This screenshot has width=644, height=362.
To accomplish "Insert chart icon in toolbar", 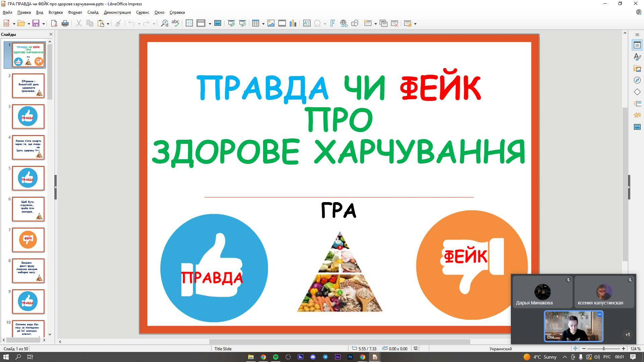I will (x=293, y=23).
